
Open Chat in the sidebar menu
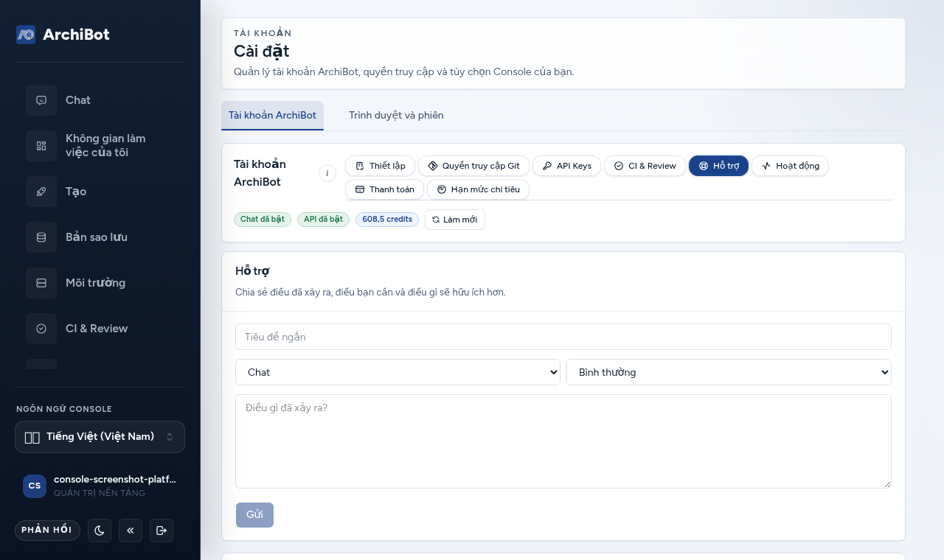click(78, 100)
